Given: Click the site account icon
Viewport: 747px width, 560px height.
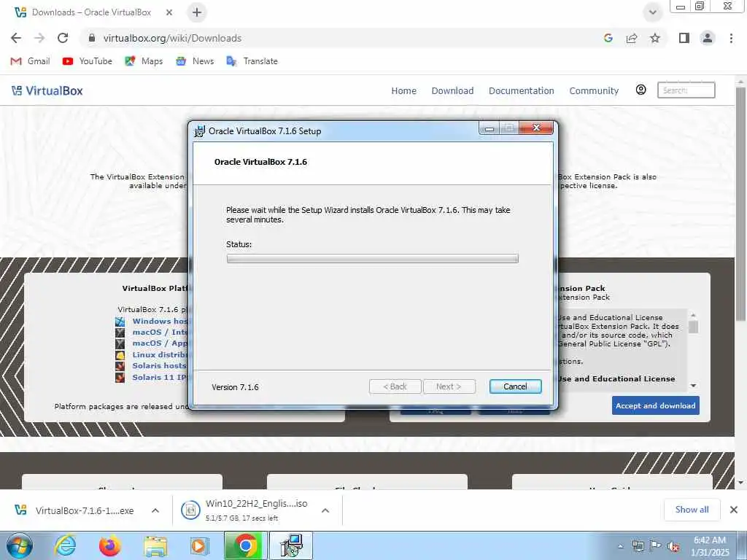Looking at the screenshot, I should point(640,90).
